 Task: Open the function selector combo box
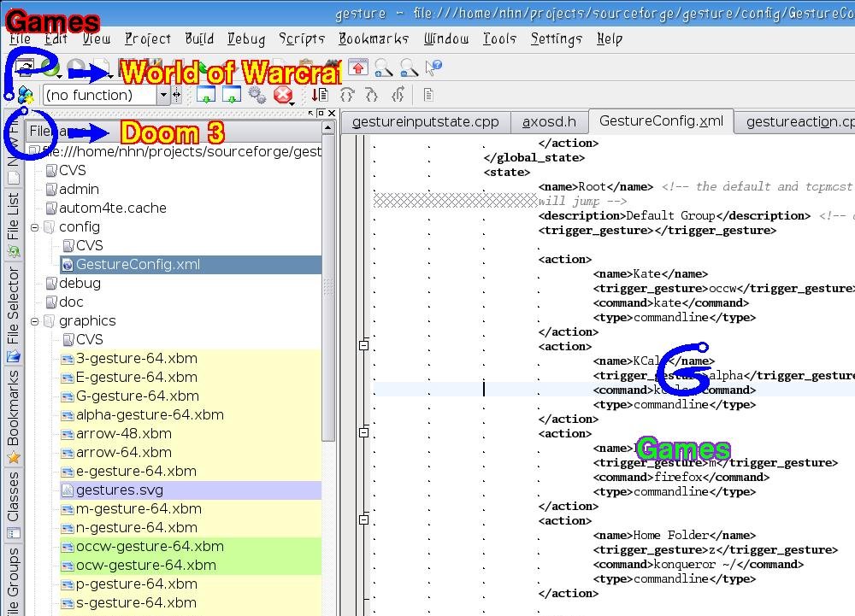pyautogui.click(x=106, y=96)
